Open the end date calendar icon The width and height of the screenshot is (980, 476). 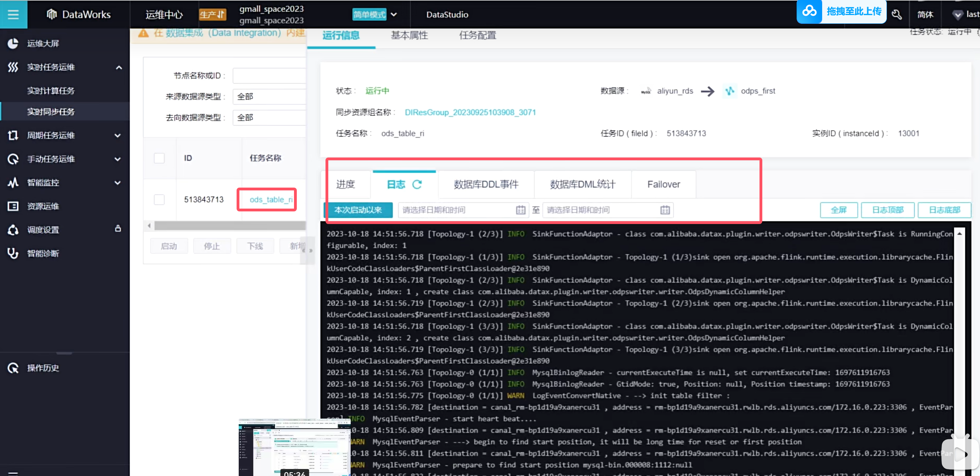665,210
